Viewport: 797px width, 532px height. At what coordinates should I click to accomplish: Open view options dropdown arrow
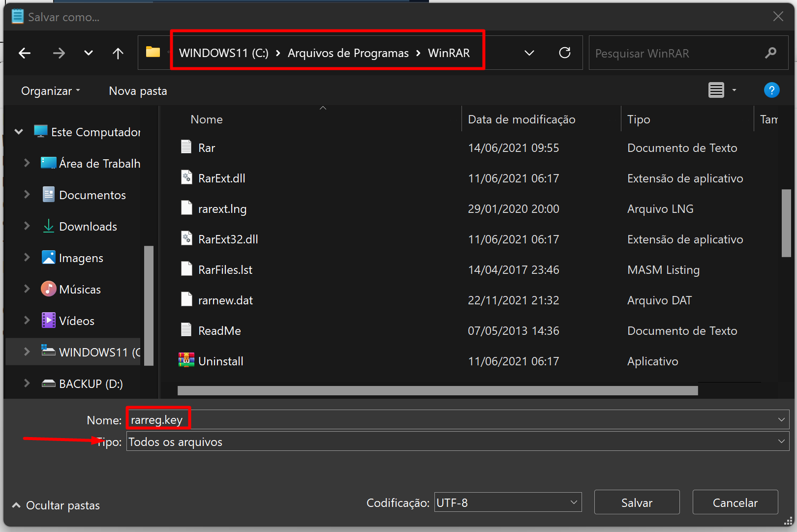pos(734,90)
